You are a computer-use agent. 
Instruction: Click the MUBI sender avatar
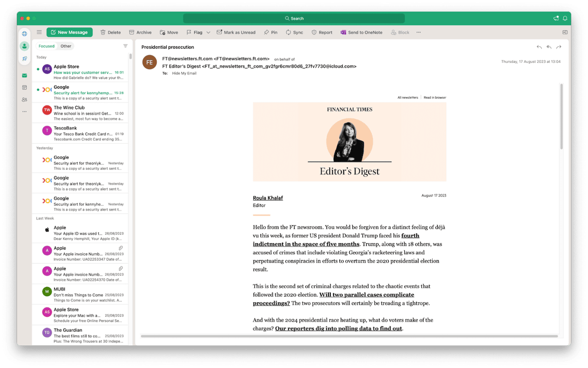pyautogui.click(x=47, y=292)
